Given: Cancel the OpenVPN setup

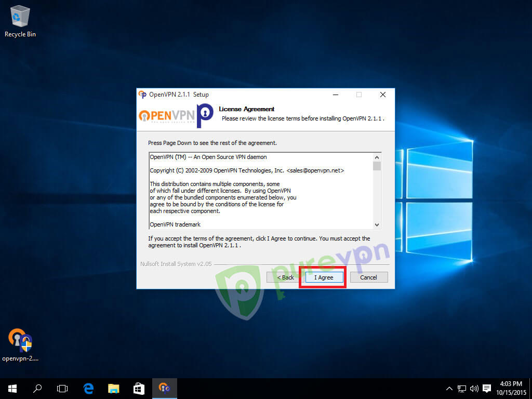Looking at the screenshot, I should [369, 277].
